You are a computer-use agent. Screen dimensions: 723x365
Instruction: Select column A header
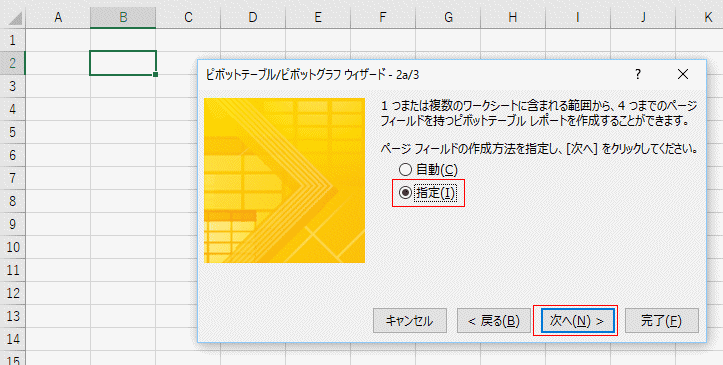point(58,18)
